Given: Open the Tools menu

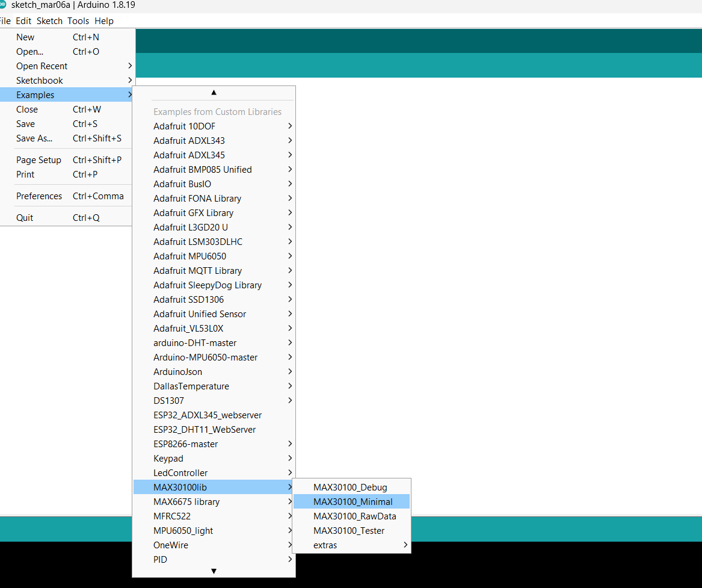Looking at the screenshot, I should (x=78, y=20).
